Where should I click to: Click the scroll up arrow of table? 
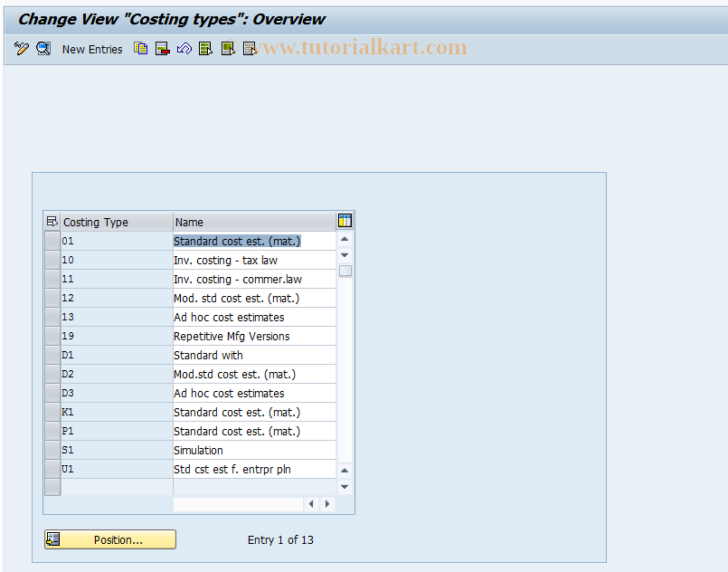click(345, 239)
